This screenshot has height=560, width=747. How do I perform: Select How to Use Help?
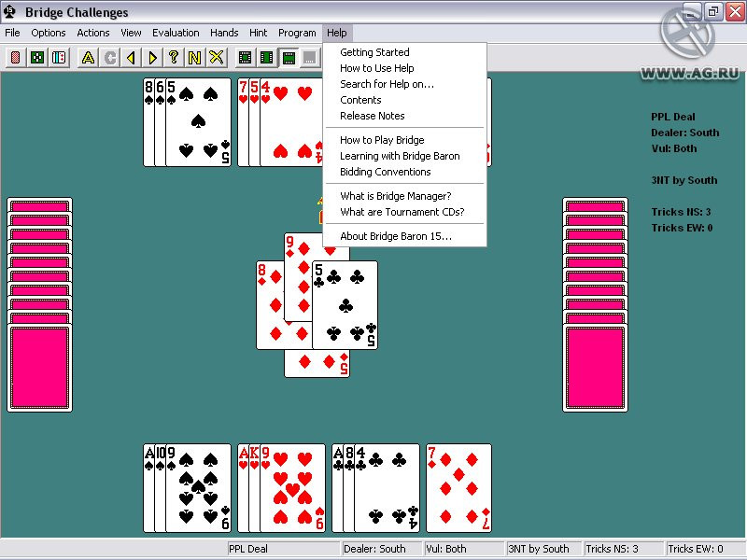pos(404,68)
